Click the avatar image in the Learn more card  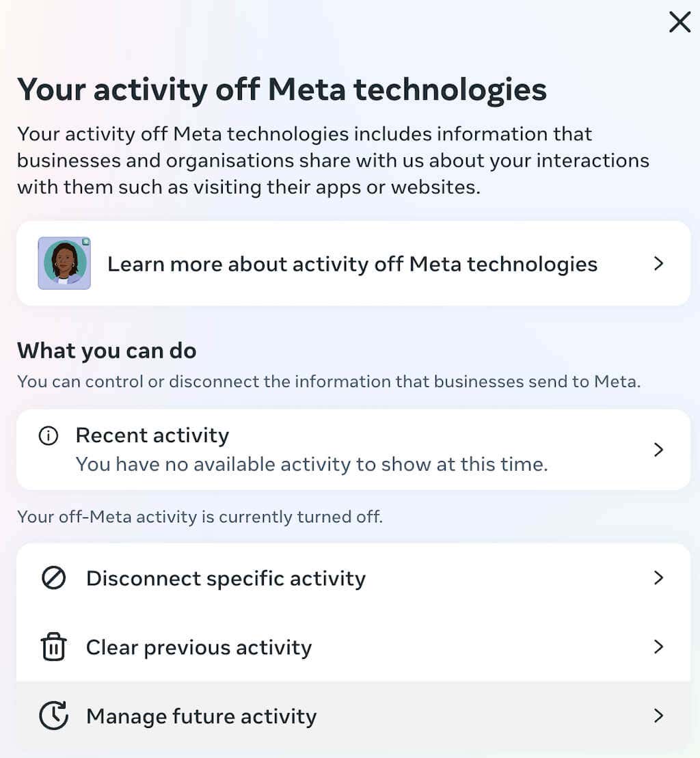64,263
